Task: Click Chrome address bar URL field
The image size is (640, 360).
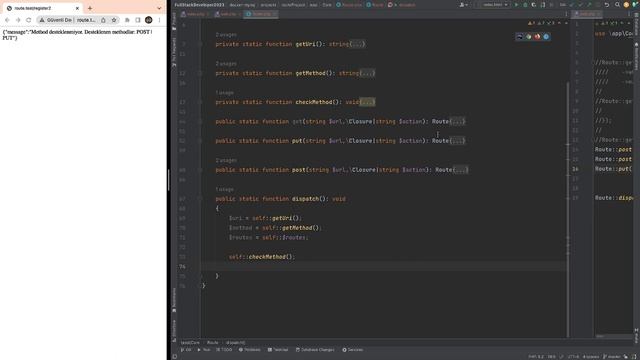Action: point(86,20)
